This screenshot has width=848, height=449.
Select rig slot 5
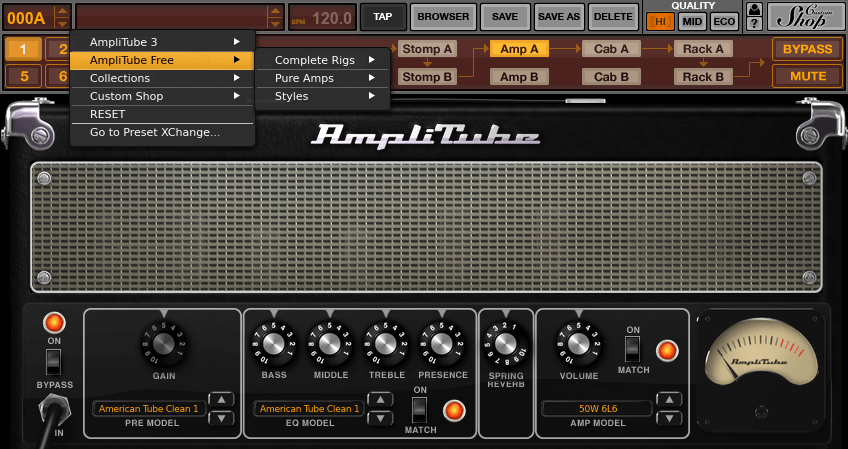click(x=23, y=76)
